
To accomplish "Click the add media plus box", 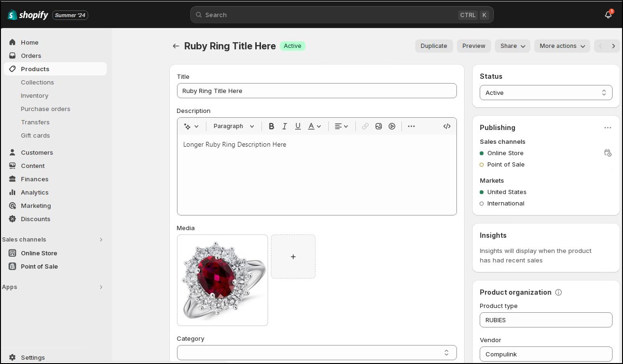I will pos(293,256).
